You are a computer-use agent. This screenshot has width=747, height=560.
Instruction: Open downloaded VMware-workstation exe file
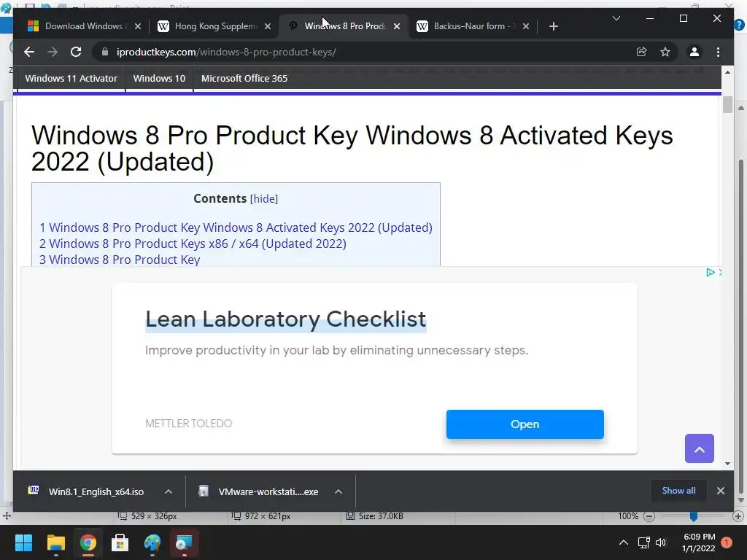(259, 491)
